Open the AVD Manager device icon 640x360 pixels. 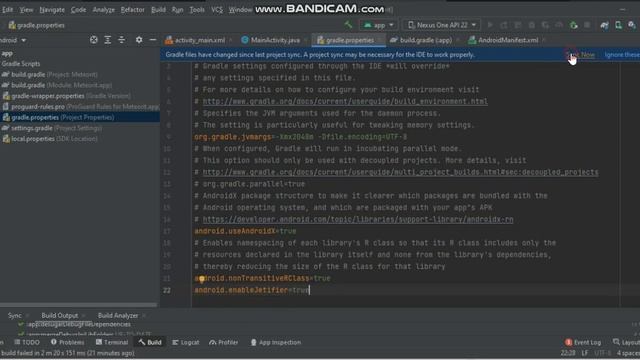click(618, 25)
